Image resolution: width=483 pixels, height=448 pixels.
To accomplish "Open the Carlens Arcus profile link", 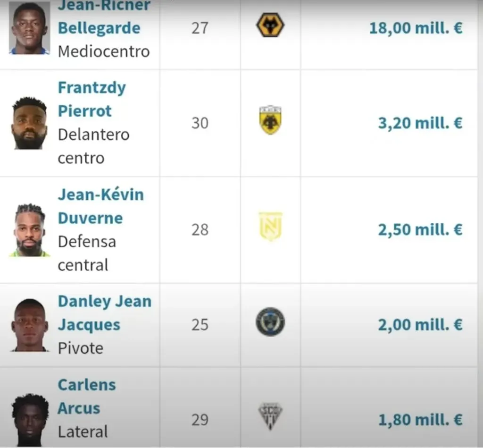I will click(86, 396).
